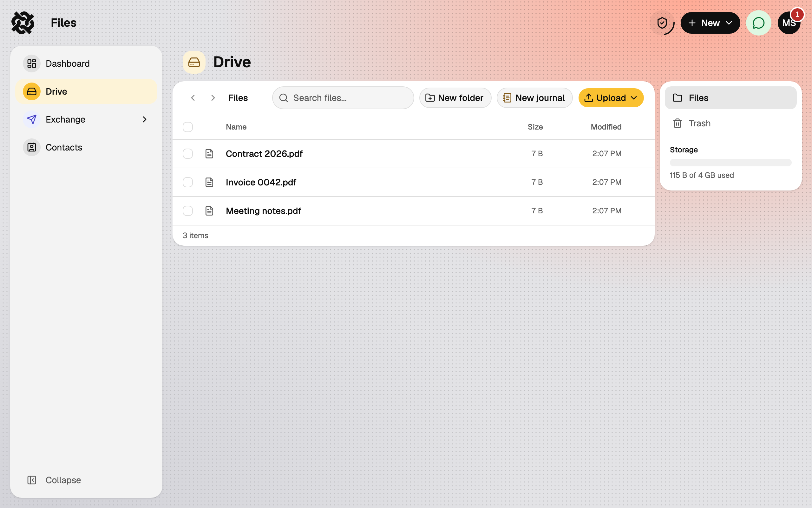The image size is (812, 508).
Task: Click the Dashboard grid icon
Action: coord(31,63)
